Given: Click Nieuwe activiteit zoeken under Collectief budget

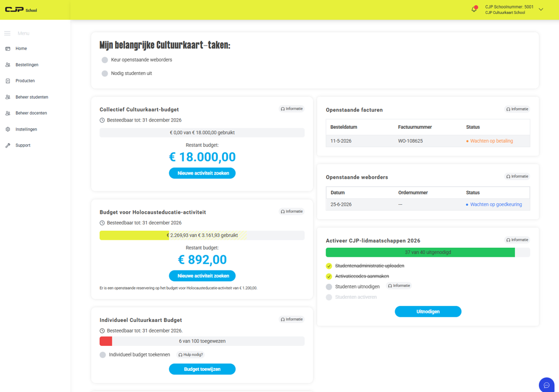Looking at the screenshot, I should tap(202, 173).
